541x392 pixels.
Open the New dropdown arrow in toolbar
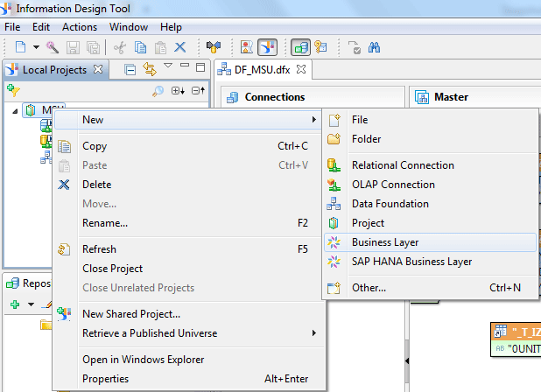pos(36,47)
